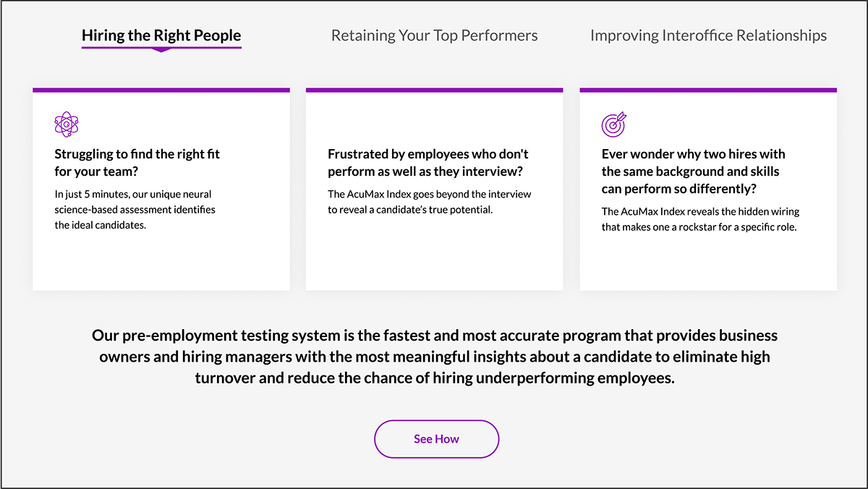Image resolution: width=868 pixels, height=489 pixels.
Task: Click the 'Ever wonder why two hires' heading
Action: click(693, 171)
